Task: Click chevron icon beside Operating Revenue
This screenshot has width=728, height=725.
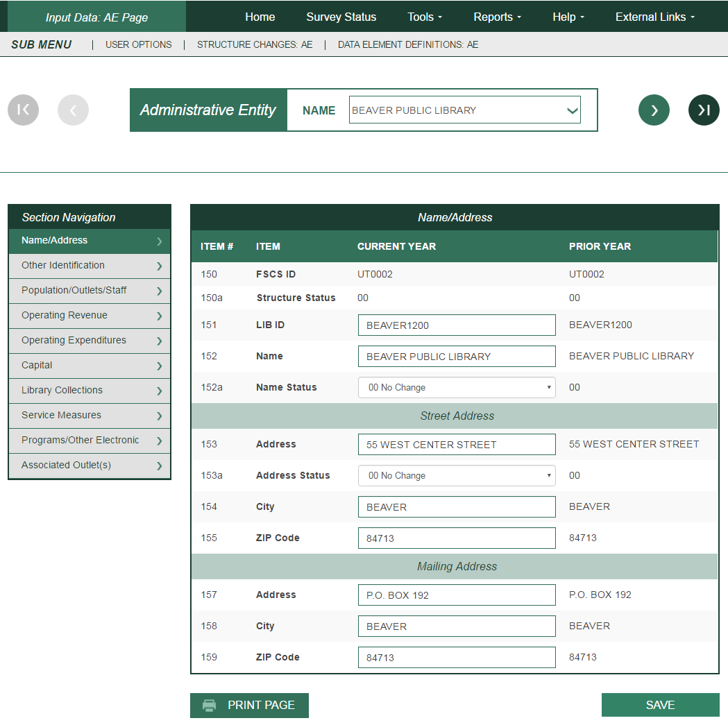Action: tap(159, 316)
